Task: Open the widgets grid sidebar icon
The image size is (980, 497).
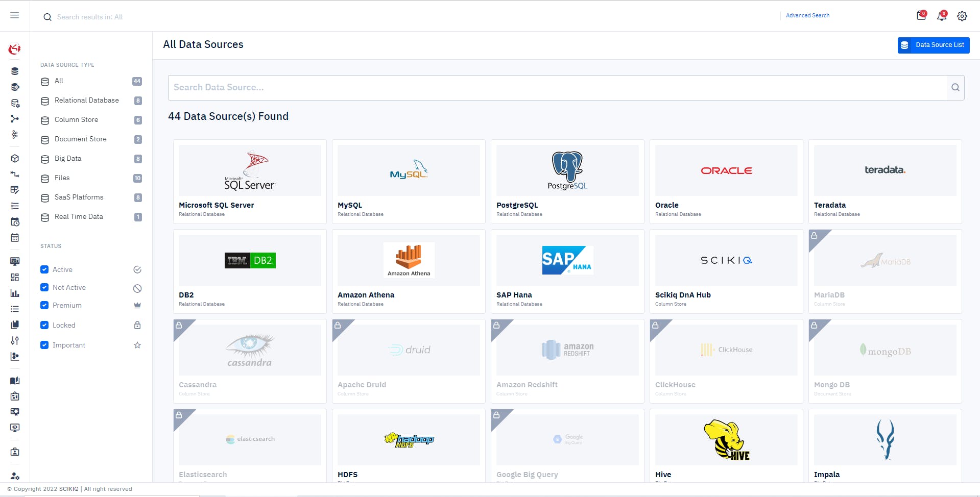Action: click(15, 277)
